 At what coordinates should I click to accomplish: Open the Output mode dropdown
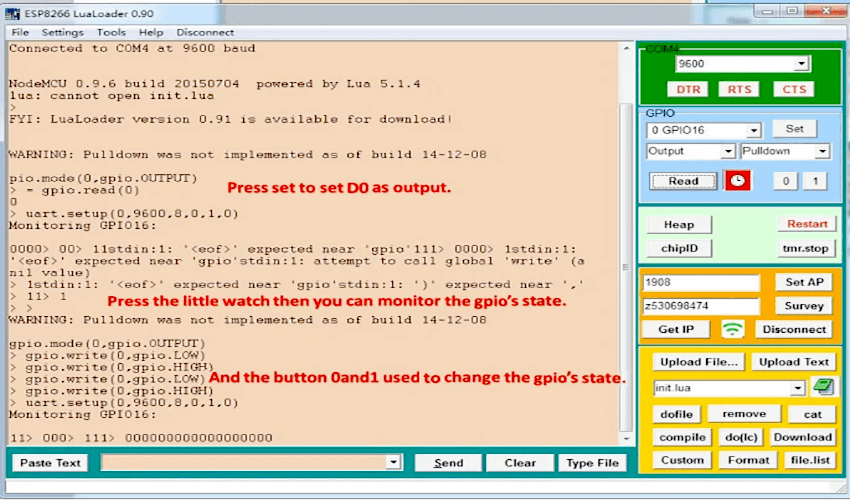coord(727,151)
